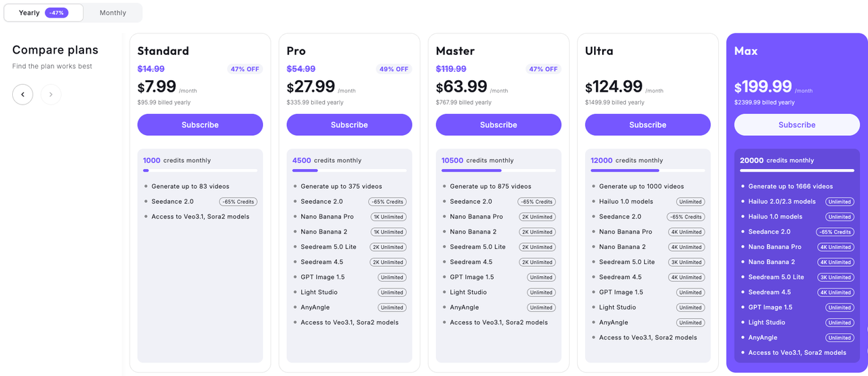Click the previous plans arrow icon
The width and height of the screenshot is (868, 376).
pos(22,94)
